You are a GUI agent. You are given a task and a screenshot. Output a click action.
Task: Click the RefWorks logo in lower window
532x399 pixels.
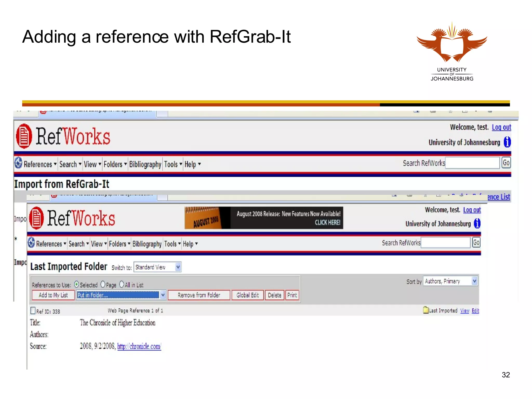pos(72,218)
